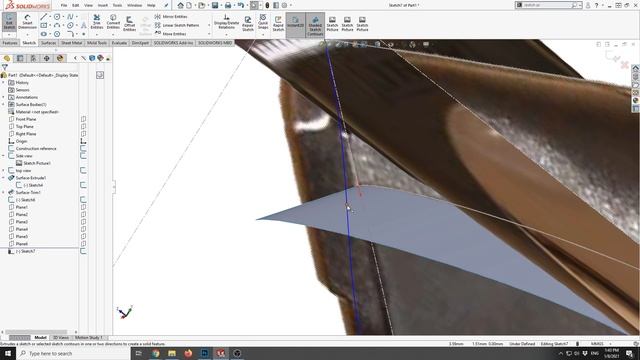Open the PropertyManager tab

click(20, 58)
